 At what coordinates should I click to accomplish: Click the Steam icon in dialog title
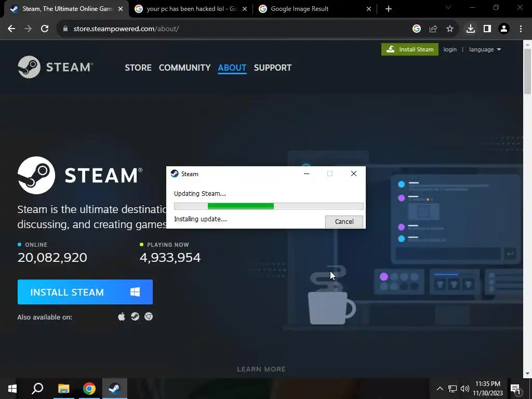click(175, 174)
